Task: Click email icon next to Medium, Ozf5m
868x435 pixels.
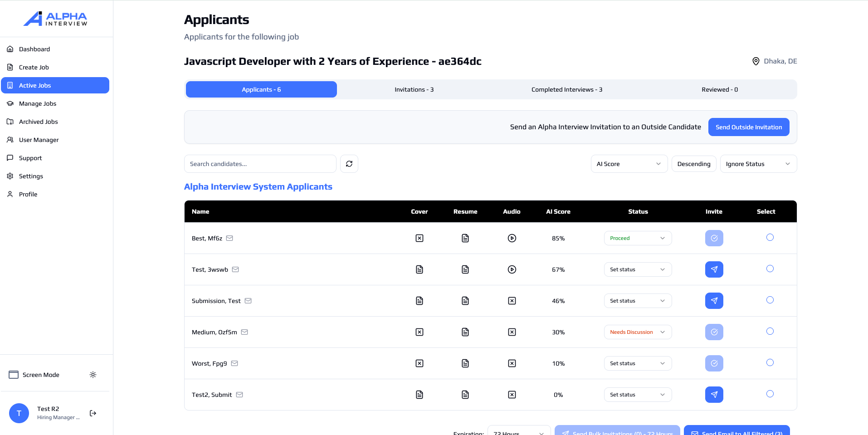Action: click(x=244, y=332)
